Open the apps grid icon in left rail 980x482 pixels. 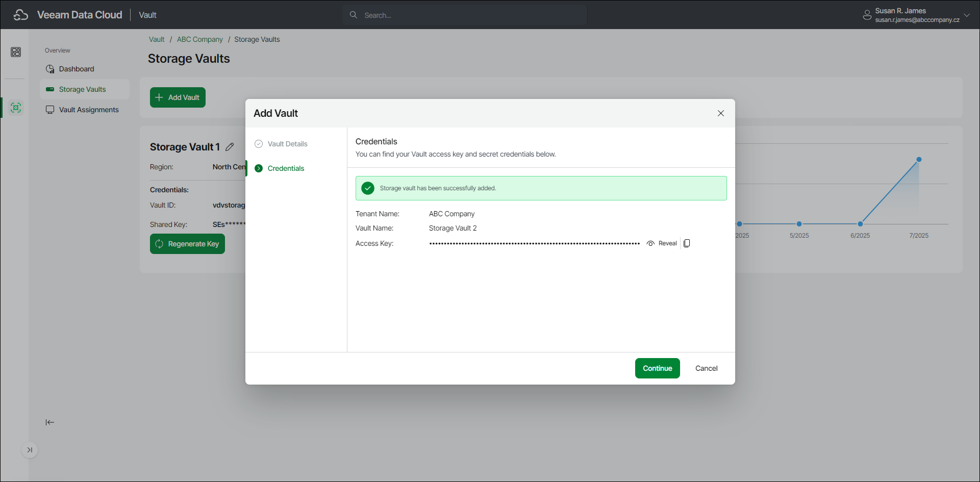click(16, 52)
